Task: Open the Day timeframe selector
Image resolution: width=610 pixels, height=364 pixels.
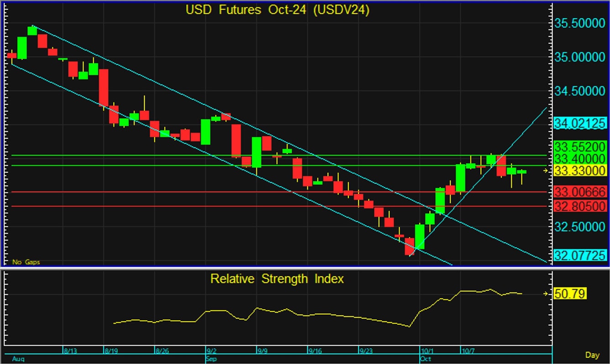Action: tap(592, 355)
